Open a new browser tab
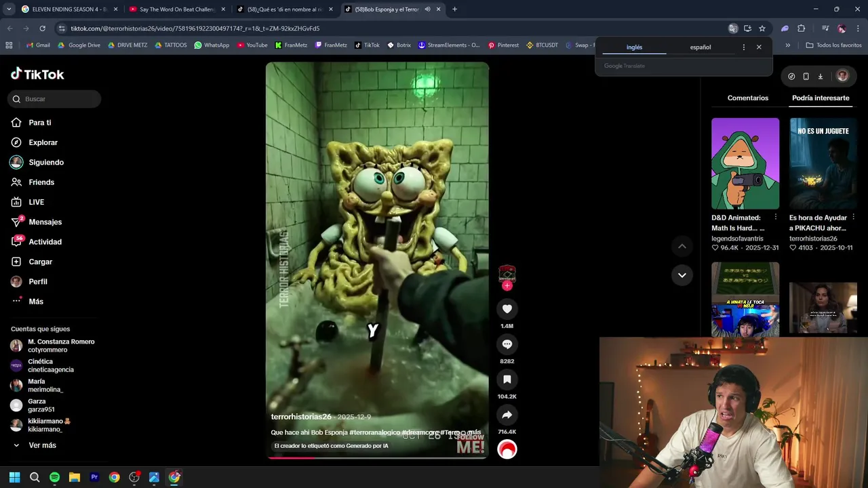This screenshot has height=488, width=868. pos(454,9)
